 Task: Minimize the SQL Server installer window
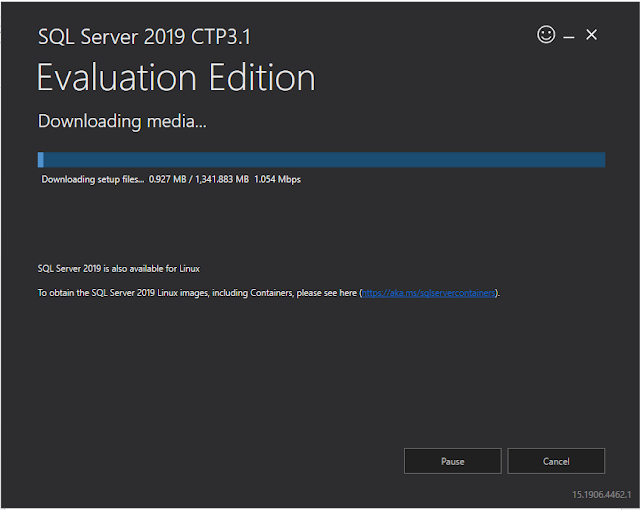coord(569,37)
